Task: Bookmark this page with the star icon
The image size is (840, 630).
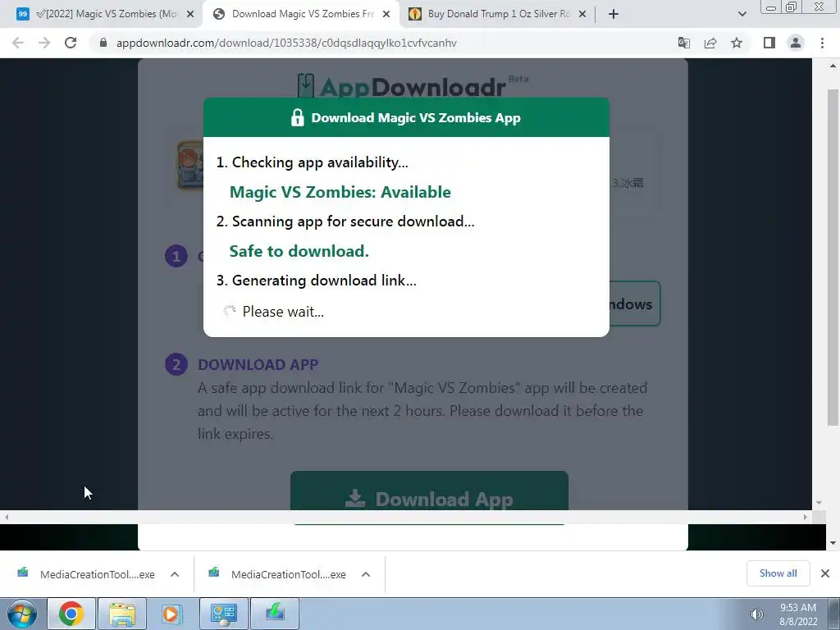Action: [737, 43]
